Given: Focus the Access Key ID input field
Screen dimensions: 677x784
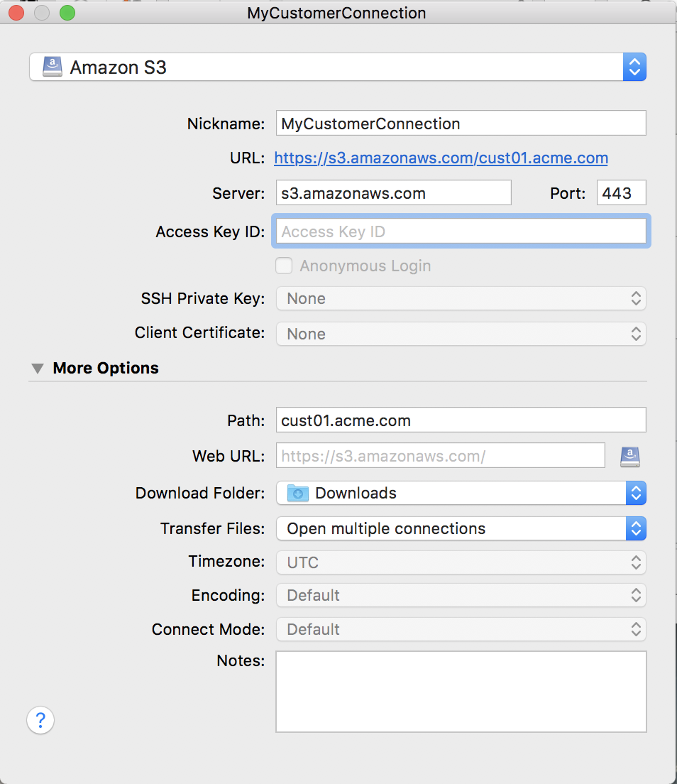Looking at the screenshot, I should pyautogui.click(x=461, y=231).
